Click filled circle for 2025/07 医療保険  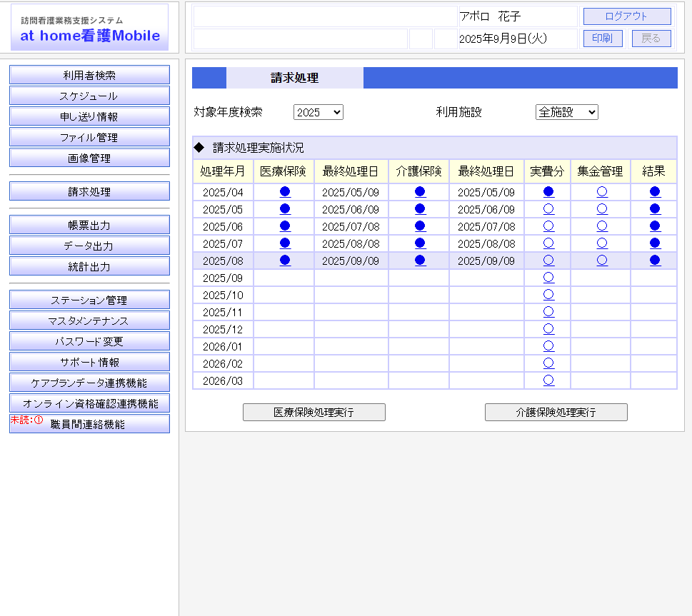coord(285,243)
